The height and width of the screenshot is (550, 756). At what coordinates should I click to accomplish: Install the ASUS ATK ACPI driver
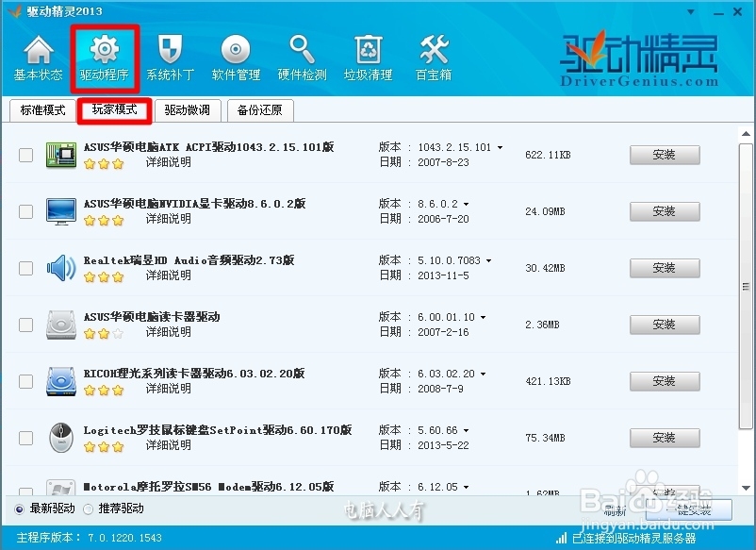click(665, 155)
